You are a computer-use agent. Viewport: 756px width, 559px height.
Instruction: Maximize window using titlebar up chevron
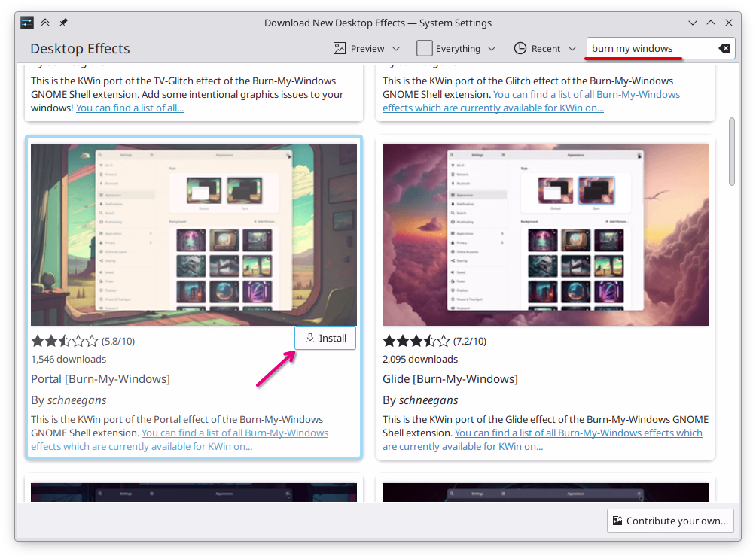click(711, 23)
